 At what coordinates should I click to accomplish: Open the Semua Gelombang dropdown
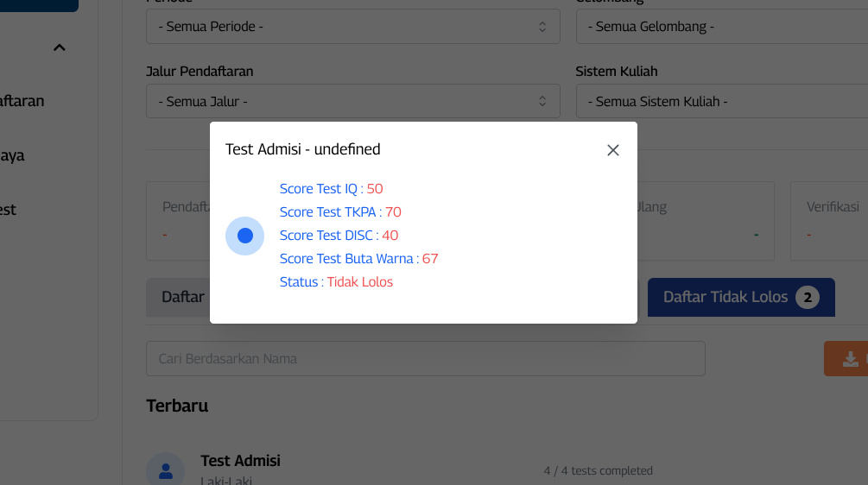pos(721,27)
